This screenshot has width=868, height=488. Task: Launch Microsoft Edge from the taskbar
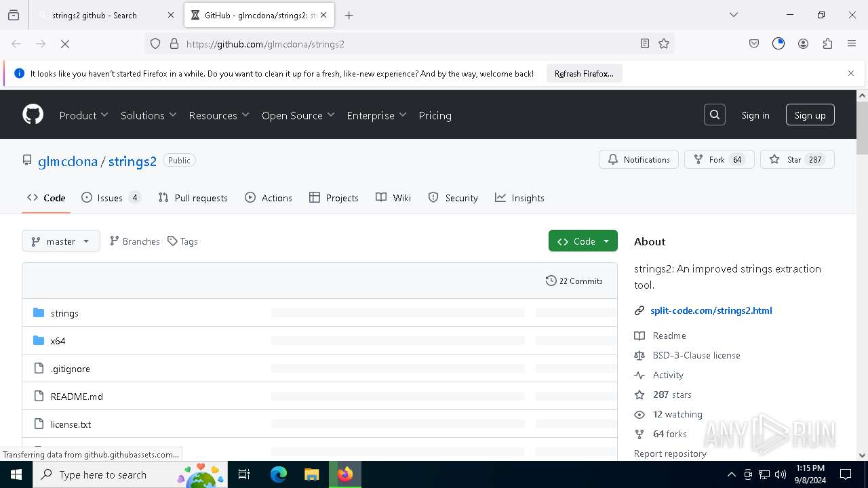279,474
